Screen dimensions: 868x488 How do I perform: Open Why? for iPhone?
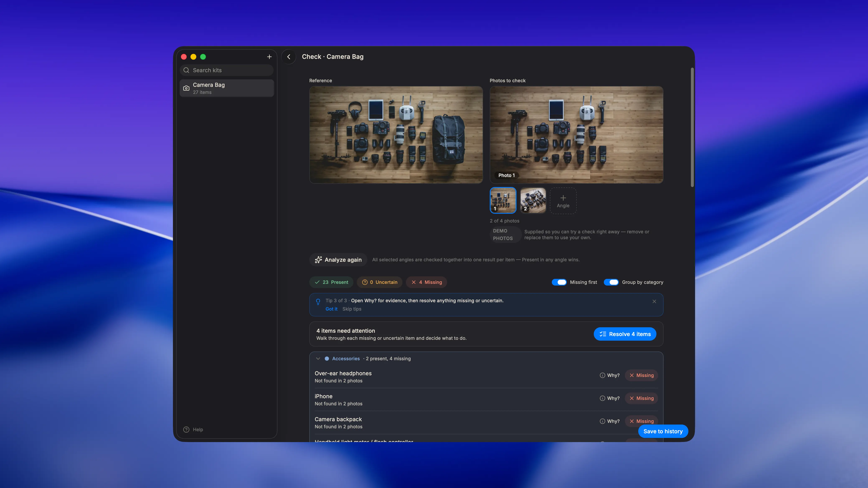pyautogui.click(x=610, y=398)
